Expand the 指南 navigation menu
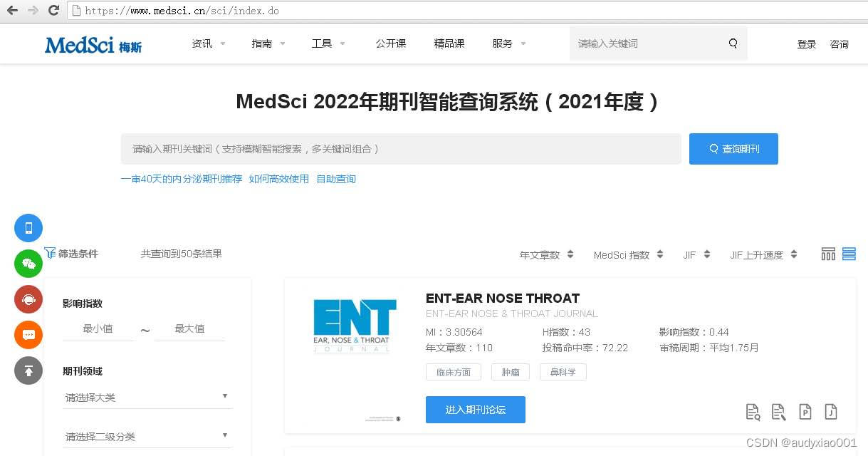The image size is (868, 456). [x=268, y=43]
